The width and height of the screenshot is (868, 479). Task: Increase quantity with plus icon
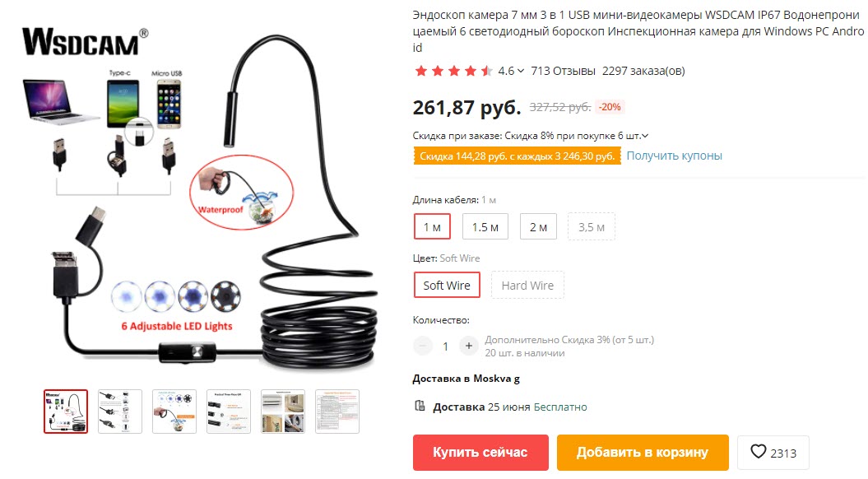pyautogui.click(x=468, y=346)
